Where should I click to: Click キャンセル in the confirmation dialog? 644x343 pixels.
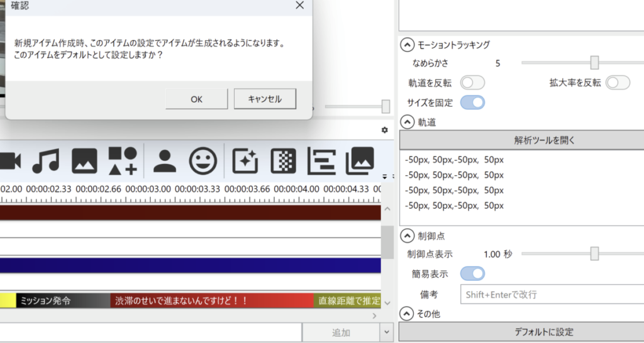click(x=265, y=99)
